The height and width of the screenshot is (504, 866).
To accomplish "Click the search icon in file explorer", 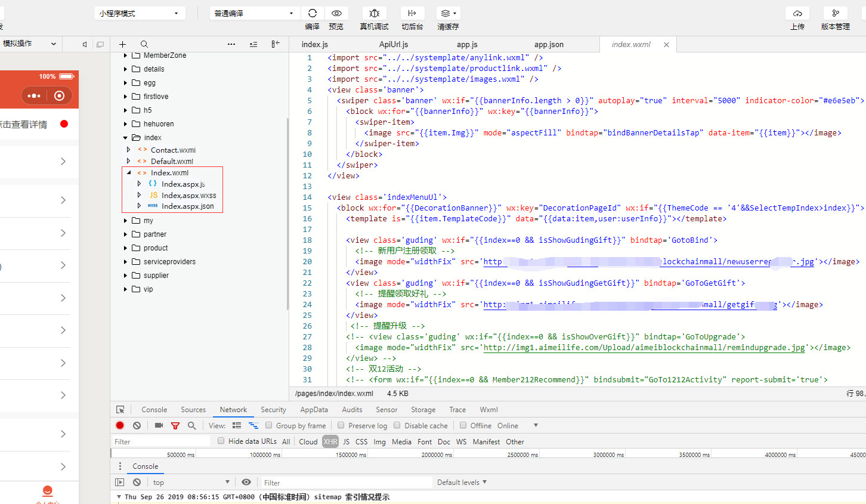I will coord(144,44).
